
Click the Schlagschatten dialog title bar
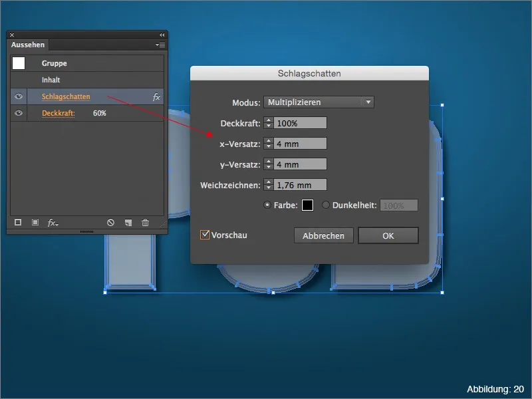(x=309, y=73)
